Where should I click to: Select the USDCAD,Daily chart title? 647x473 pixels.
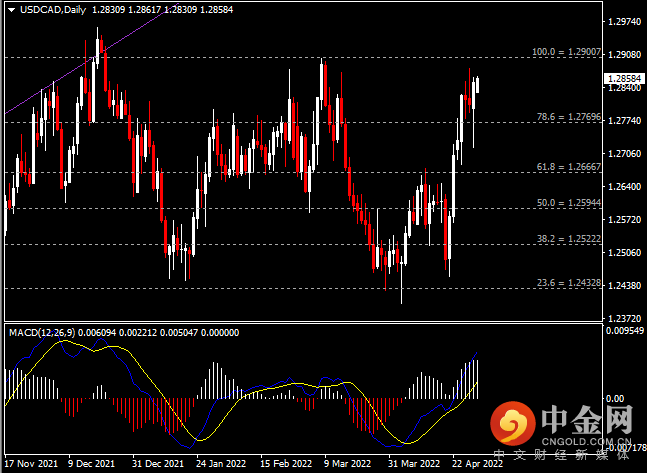(x=53, y=9)
